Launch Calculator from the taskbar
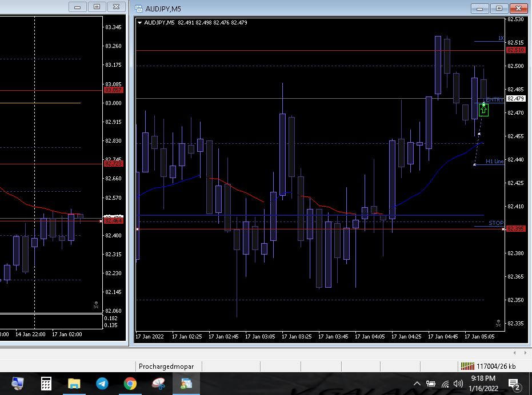 (x=46, y=384)
